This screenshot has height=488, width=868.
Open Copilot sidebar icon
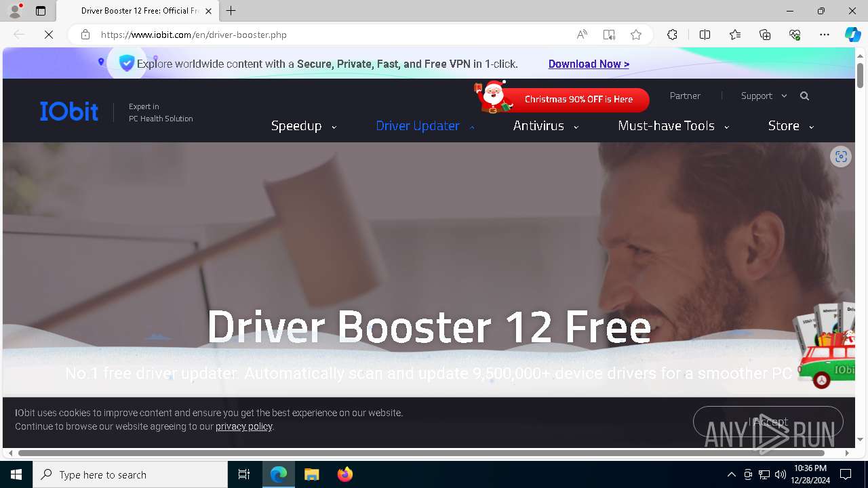click(x=852, y=35)
